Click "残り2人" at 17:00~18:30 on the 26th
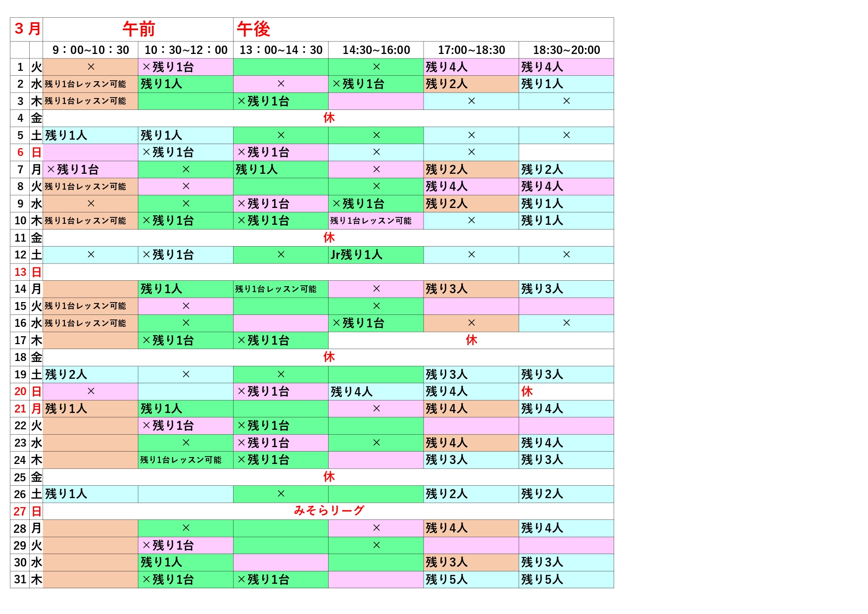The height and width of the screenshot is (614, 868). [x=446, y=494]
